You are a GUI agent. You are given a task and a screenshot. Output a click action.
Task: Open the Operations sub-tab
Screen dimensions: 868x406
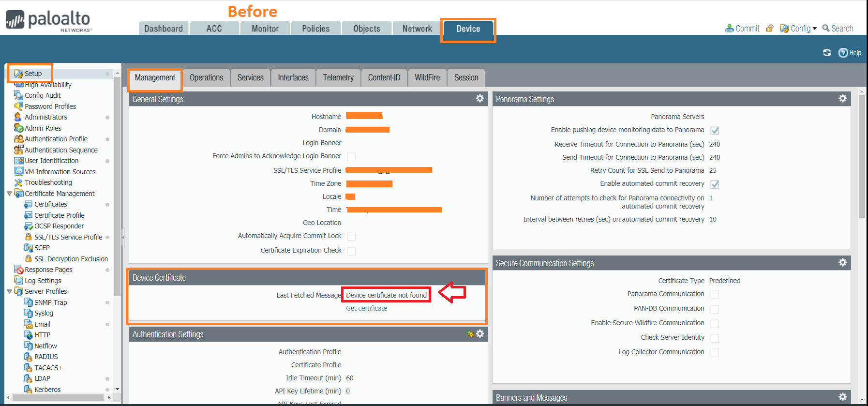click(207, 77)
